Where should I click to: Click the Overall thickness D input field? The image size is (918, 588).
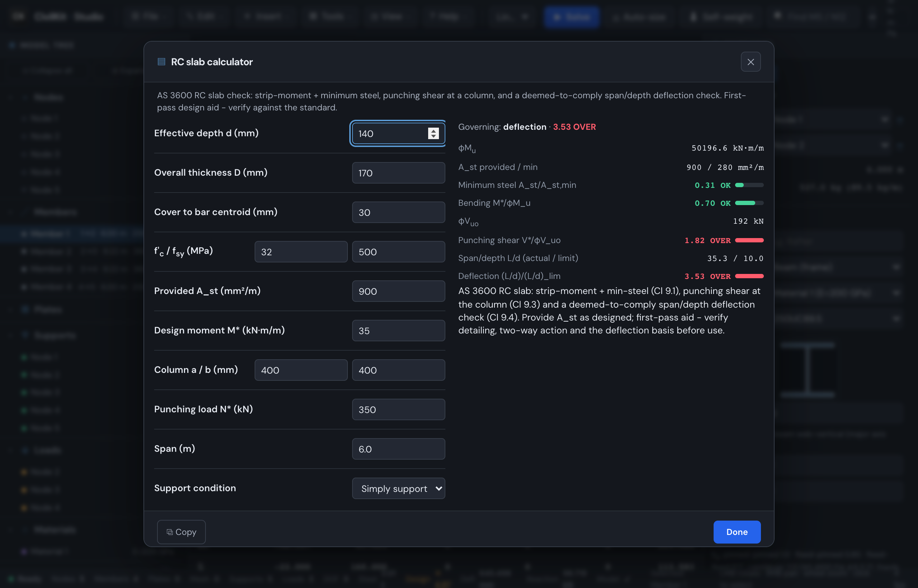[x=398, y=173]
